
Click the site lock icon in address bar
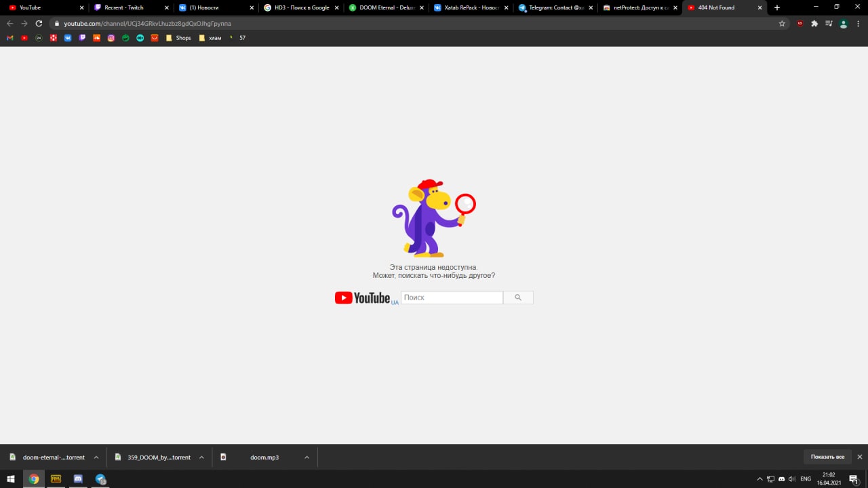(57, 23)
